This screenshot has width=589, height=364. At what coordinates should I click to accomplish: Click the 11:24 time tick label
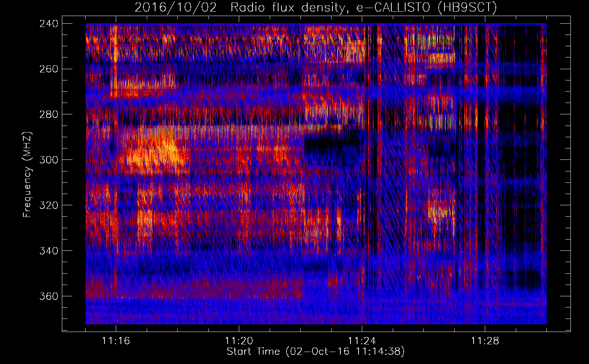tap(362, 341)
